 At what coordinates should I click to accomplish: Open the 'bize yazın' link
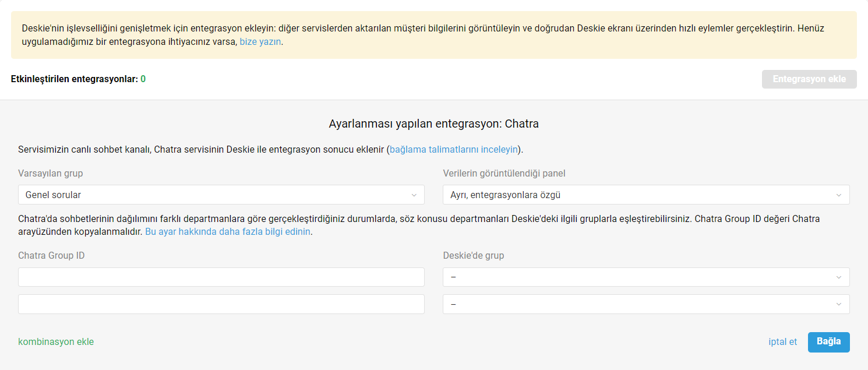pos(260,42)
